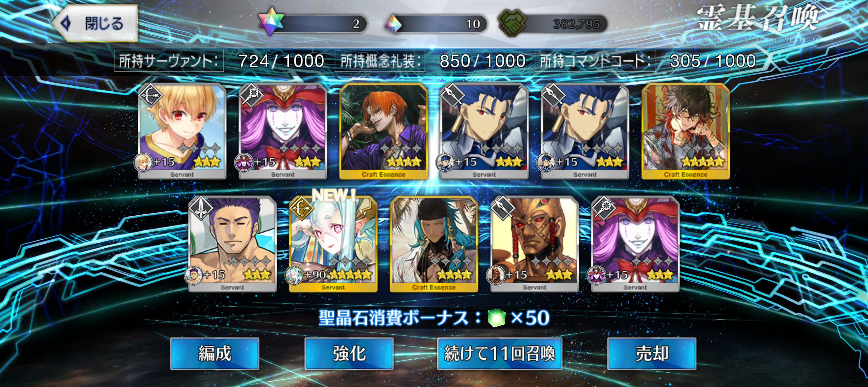Screen dimensions: 868x387
Task: Select the first blue-haired Lancer servant card
Action: pos(484,131)
